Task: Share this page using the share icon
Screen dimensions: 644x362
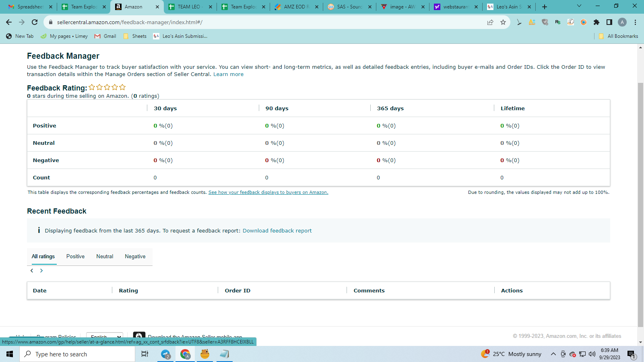Action: (490, 22)
